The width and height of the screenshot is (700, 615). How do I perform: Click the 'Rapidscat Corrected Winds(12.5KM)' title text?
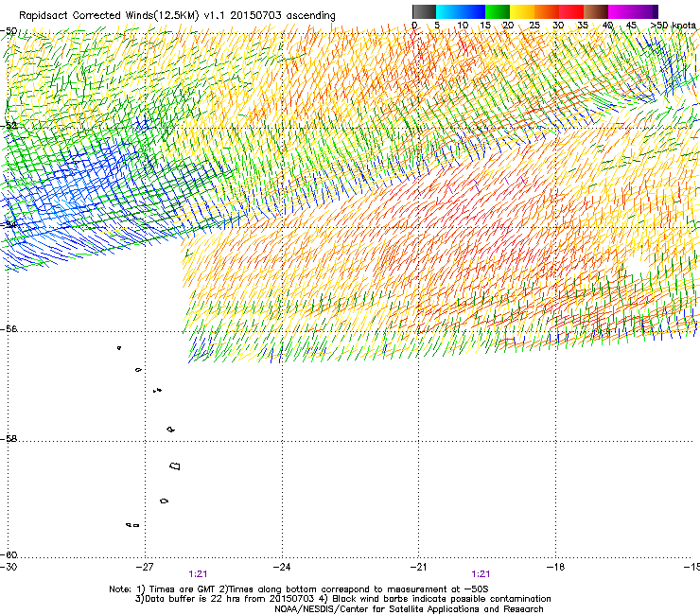[x=109, y=16]
